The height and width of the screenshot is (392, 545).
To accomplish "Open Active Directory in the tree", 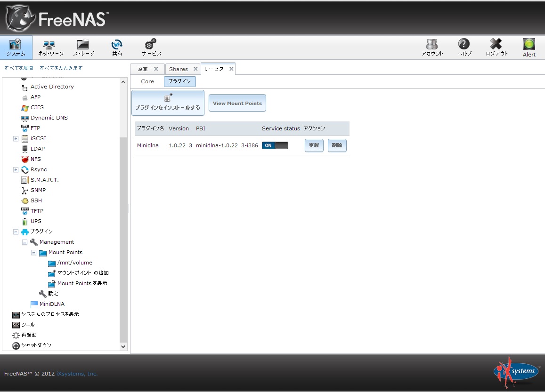I will tap(52, 87).
